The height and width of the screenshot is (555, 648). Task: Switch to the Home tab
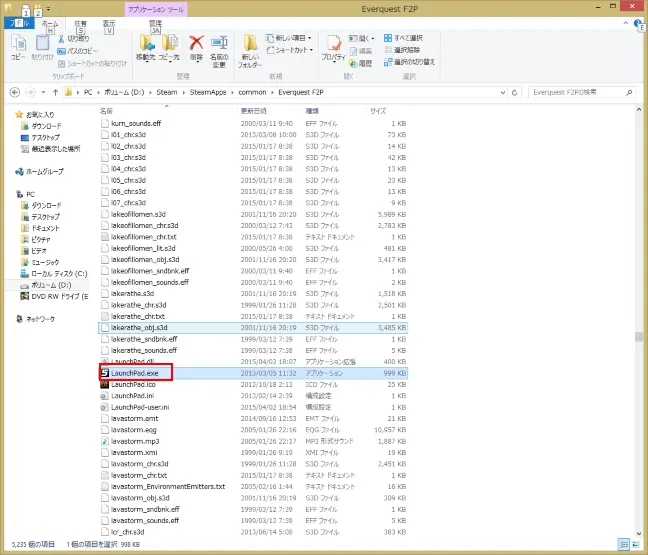tap(50, 24)
